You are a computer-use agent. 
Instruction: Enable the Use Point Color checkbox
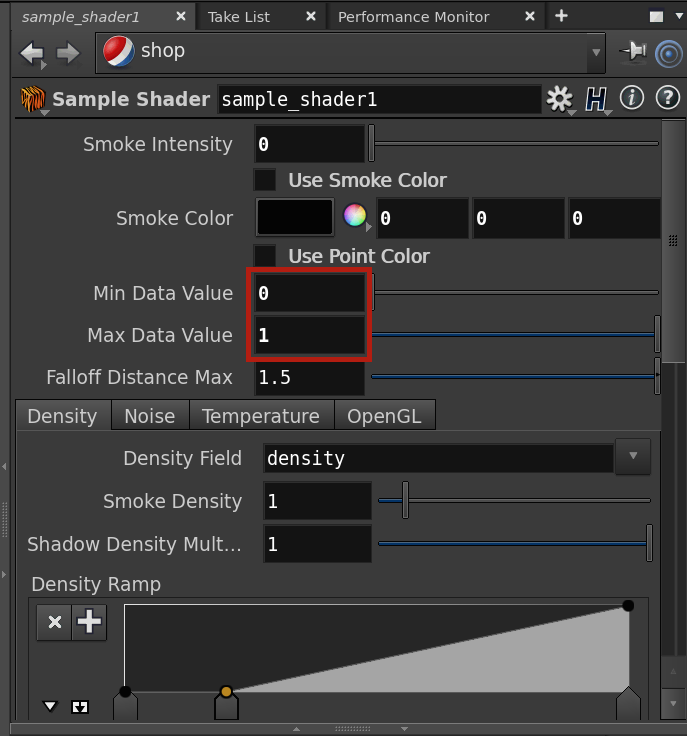pos(265,256)
